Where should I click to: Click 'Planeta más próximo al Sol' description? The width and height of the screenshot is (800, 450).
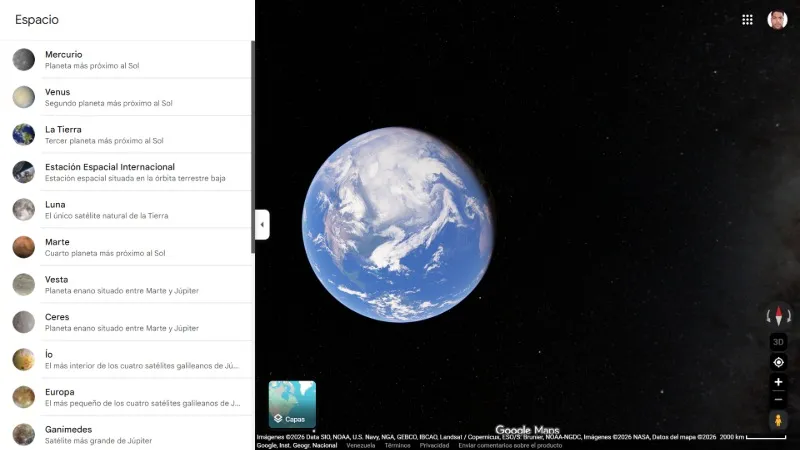[92, 66]
